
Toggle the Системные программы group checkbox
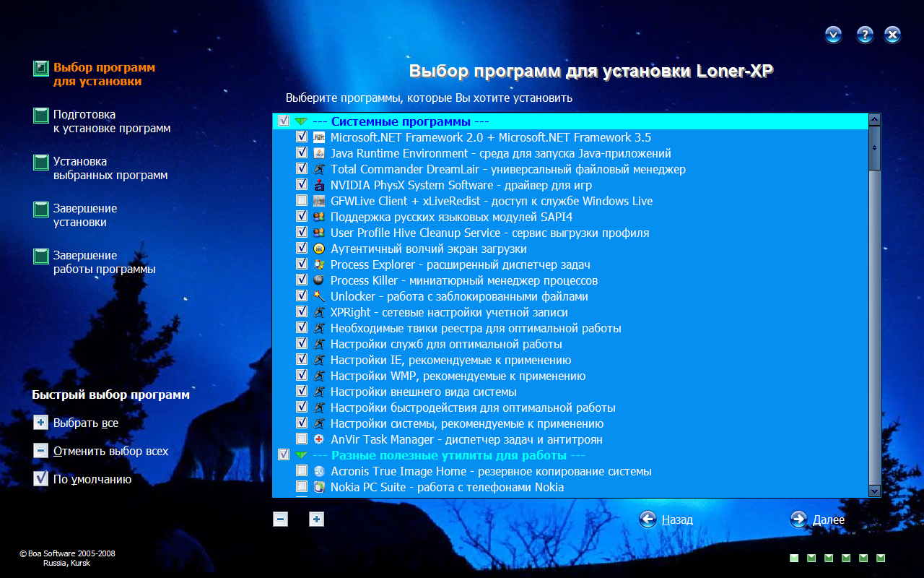click(284, 121)
